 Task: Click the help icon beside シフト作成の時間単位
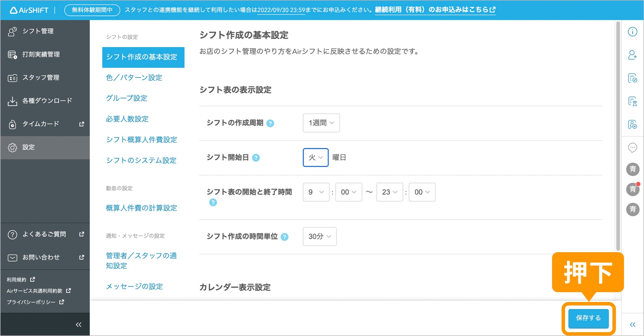click(x=285, y=237)
